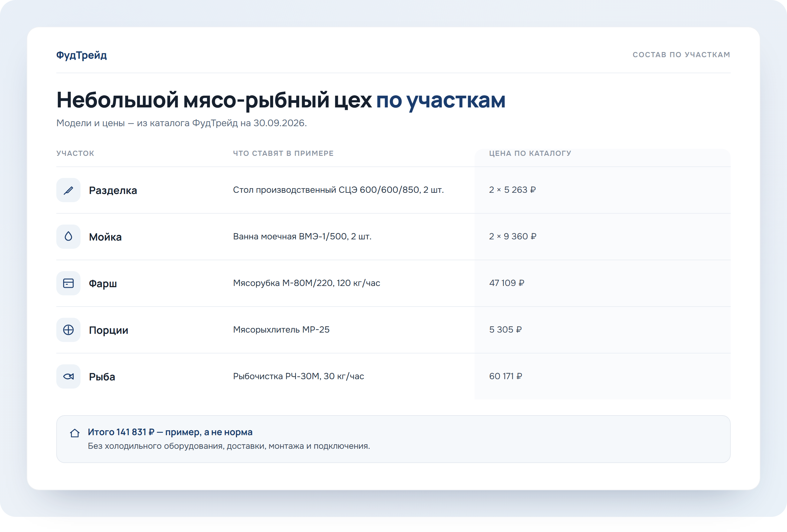Image resolution: width=787 pixels, height=532 pixels.
Task: Click the crossed circle icon beside Порции
Action: (68, 330)
